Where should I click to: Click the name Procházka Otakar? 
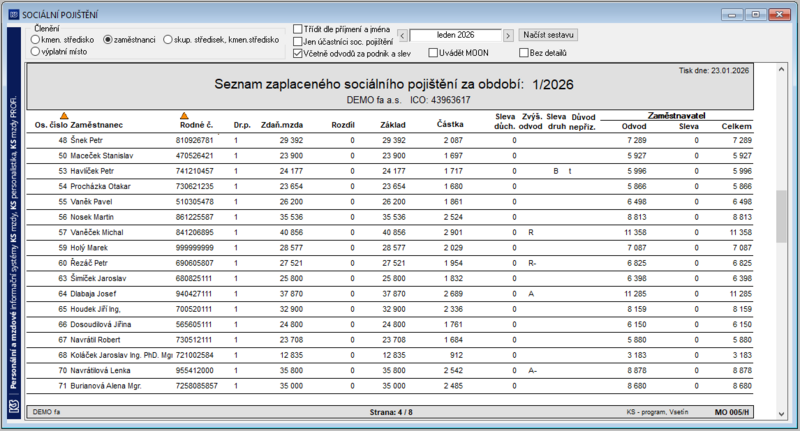coord(101,186)
